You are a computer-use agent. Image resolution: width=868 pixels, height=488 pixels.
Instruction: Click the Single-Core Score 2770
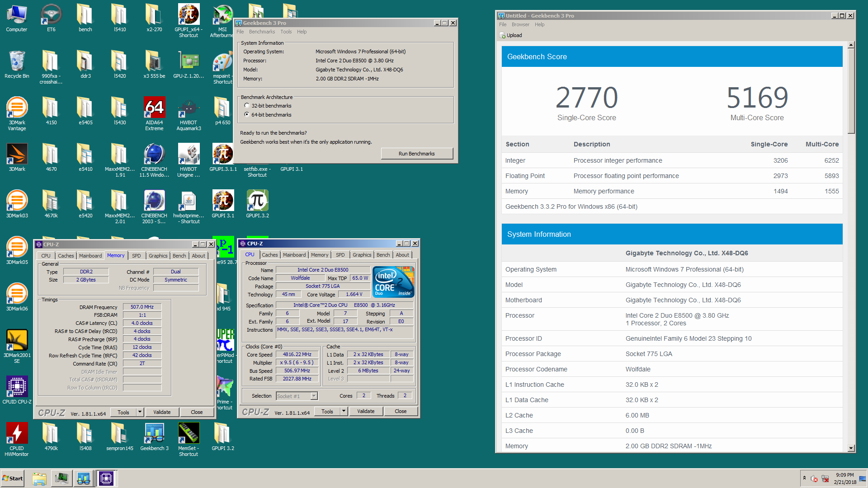(x=586, y=98)
